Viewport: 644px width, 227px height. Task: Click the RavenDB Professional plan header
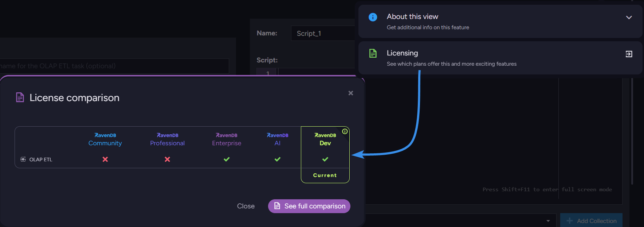168,139
